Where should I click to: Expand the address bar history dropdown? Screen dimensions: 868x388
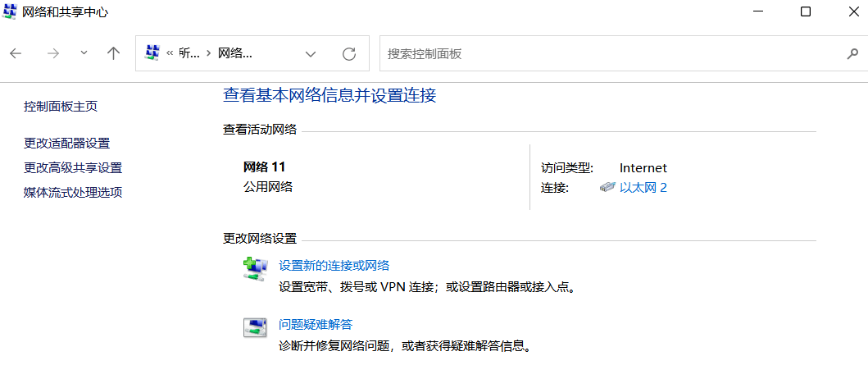(311, 53)
